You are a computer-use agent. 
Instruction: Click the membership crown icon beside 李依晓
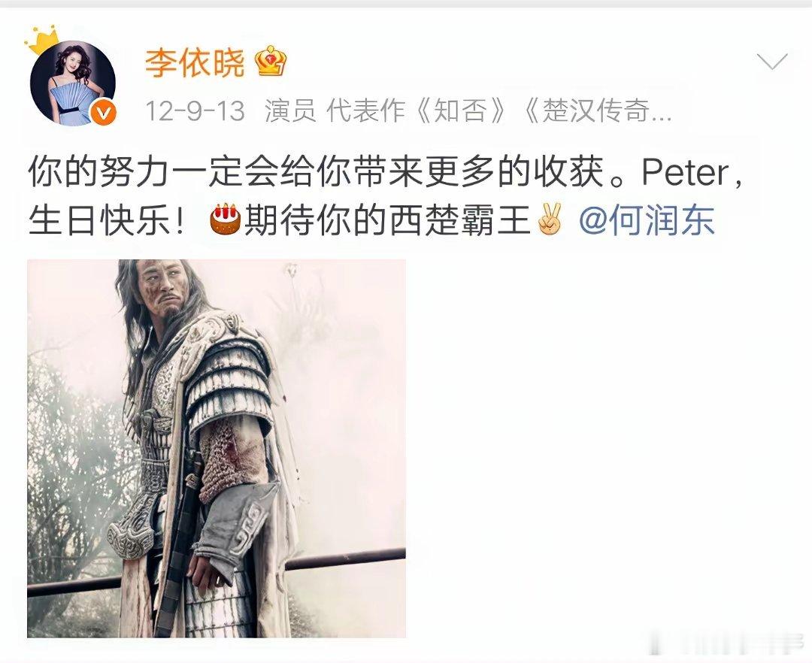coord(271,61)
